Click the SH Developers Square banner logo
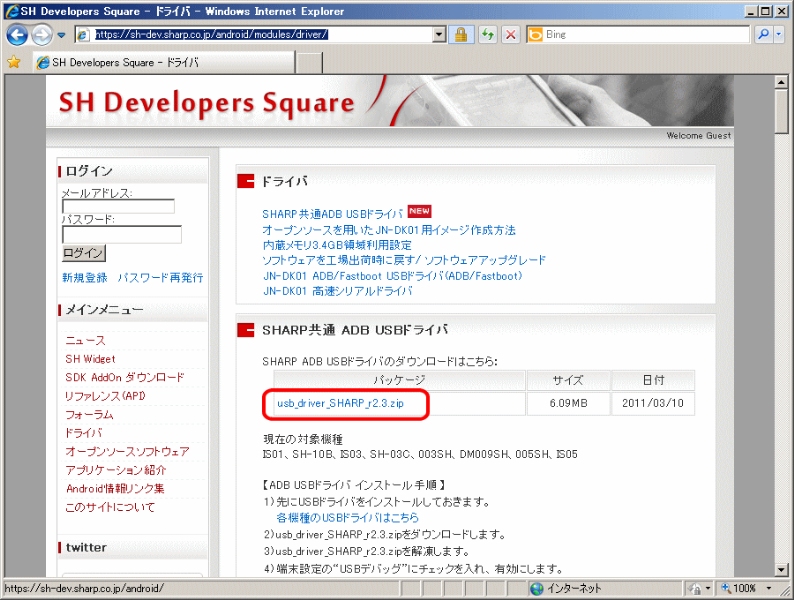The image size is (794, 600). click(207, 102)
